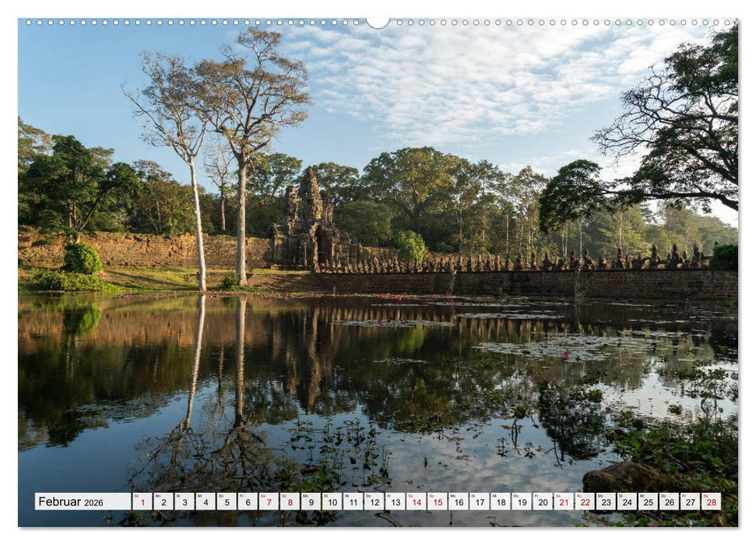Select day 12 date cell
756x545 pixels.
[374, 502]
